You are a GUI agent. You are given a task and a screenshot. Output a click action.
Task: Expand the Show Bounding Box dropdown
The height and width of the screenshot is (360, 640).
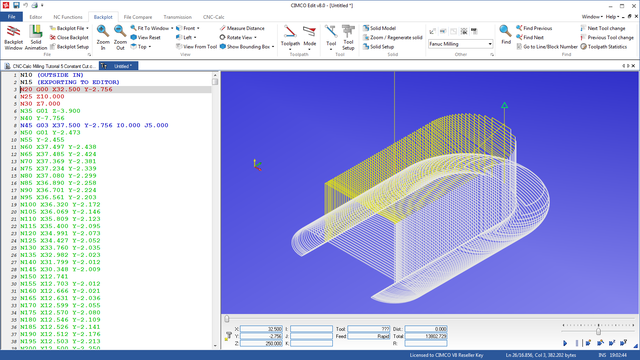pos(273,47)
